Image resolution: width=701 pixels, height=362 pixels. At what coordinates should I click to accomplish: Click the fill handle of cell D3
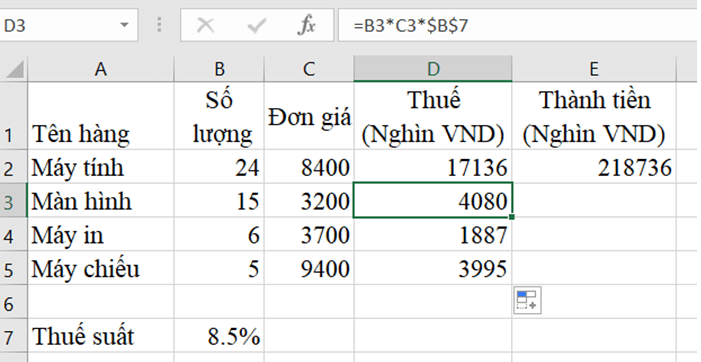click(x=511, y=217)
